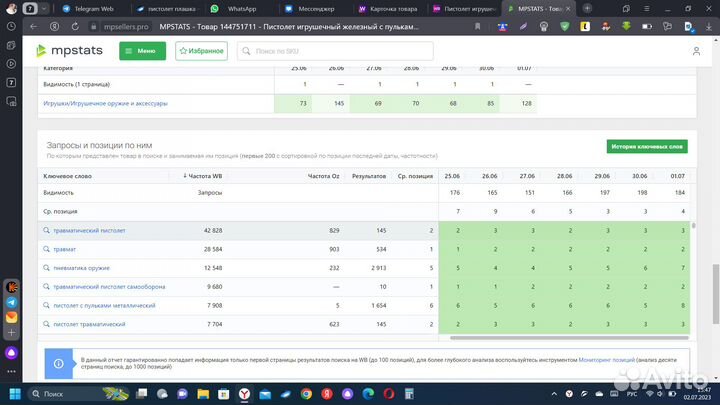The height and width of the screenshot is (405, 720).
Task: Open browser downloads icon
Action: coord(709,27)
